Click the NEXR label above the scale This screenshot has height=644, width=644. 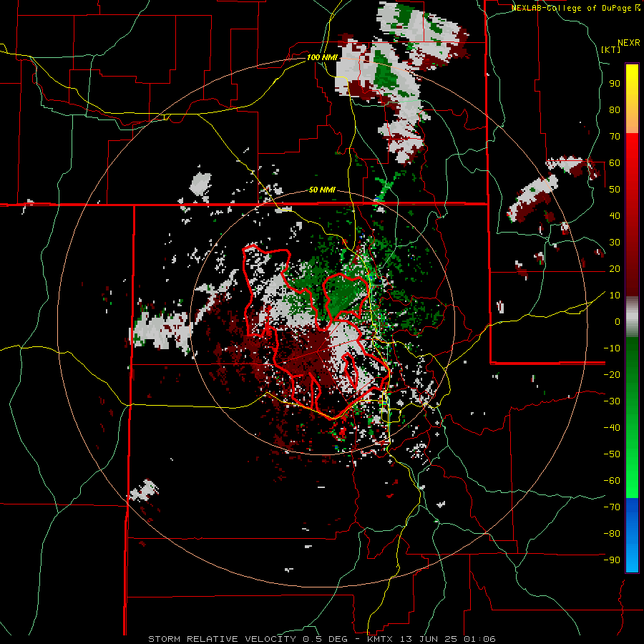[x=629, y=43]
